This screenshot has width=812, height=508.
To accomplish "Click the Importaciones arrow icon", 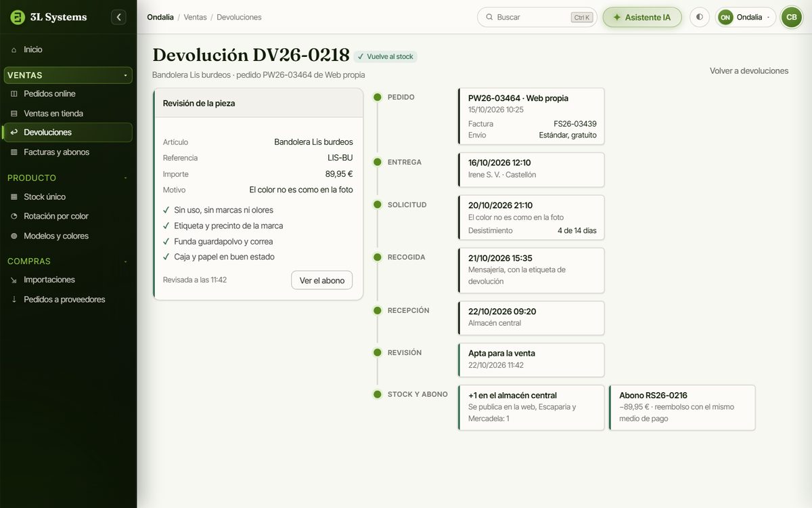I will (x=14, y=280).
